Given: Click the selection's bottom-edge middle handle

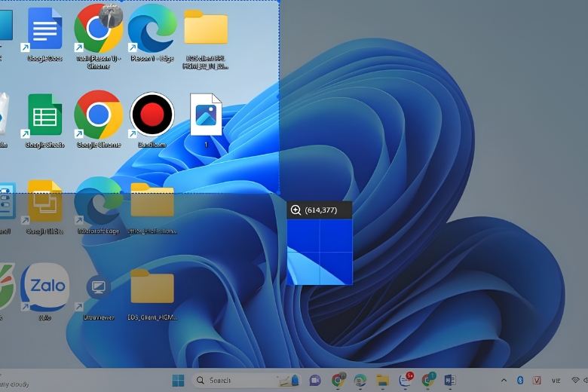Looking at the screenshot, I should (x=122, y=193).
